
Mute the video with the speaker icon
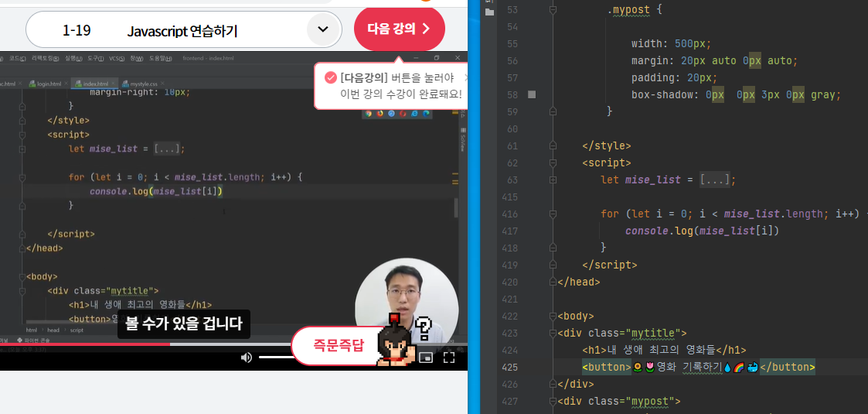pyautogui.click(x=247, y=358)
